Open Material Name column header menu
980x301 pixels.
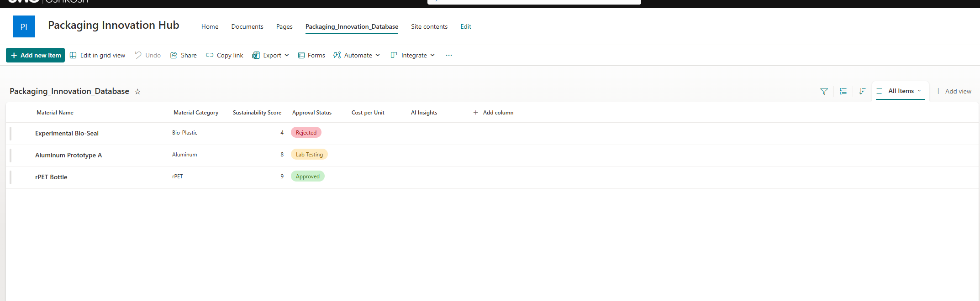(55, 113)
